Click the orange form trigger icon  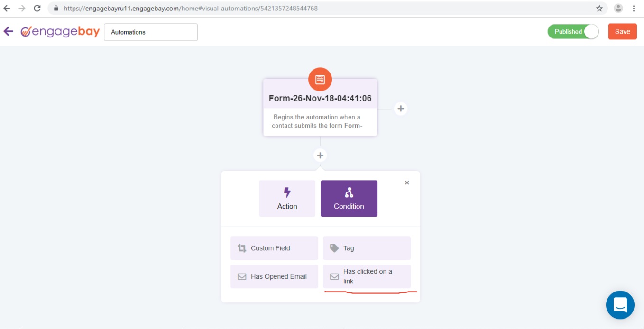[x=320, y=79]
